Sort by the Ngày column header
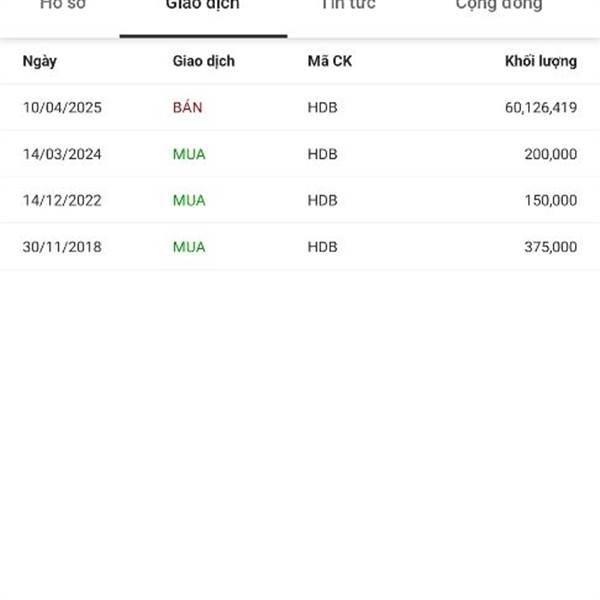This screenshot has height=600, width=600. (40, 61)
